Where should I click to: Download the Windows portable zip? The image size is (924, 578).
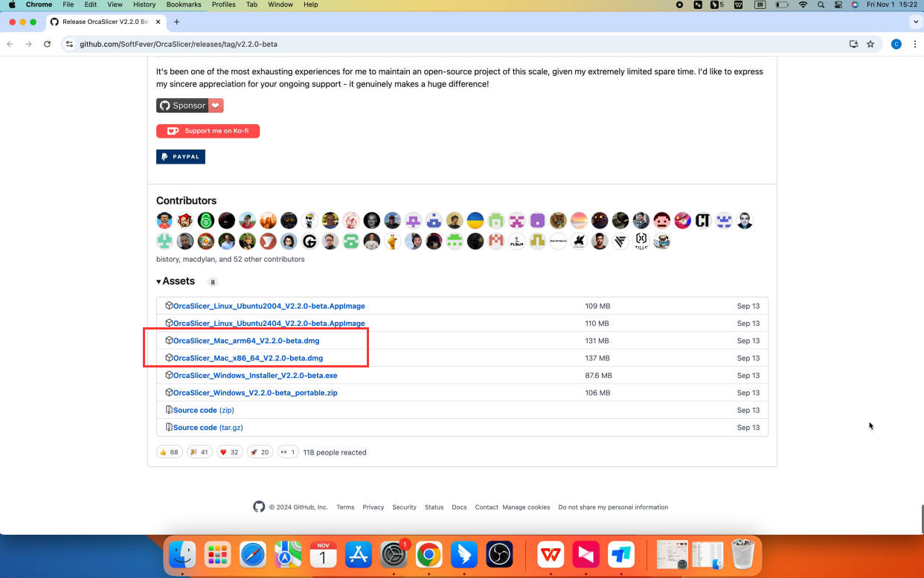(255, 393)
